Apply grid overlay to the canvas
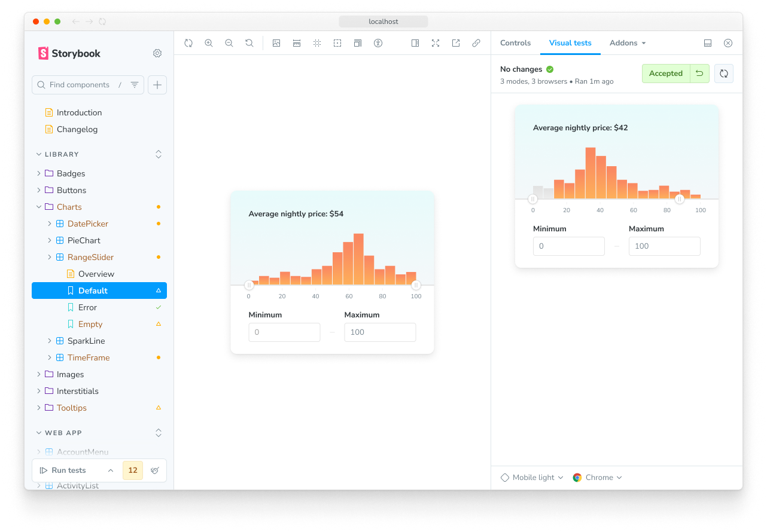Image resolution: width=767 pixels, height=532 pixels. pyautogui.click(x=316, y=43)
